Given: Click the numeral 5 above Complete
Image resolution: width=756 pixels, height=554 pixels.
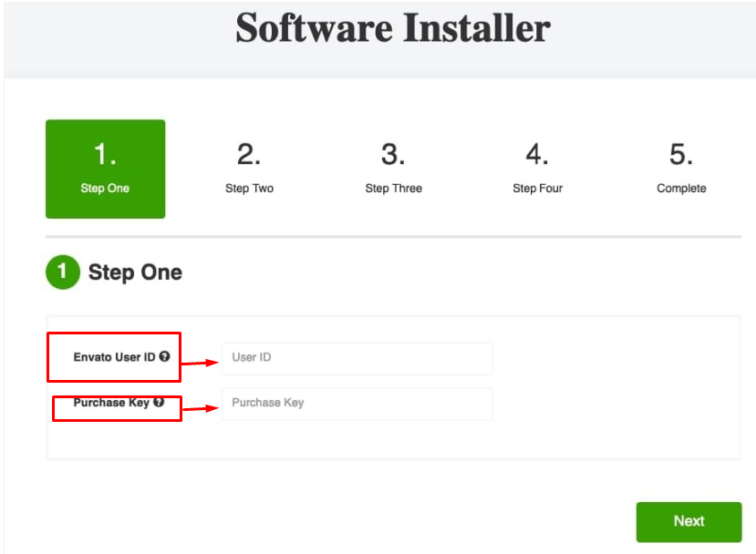Looking at the screenshot, I should [x=681, y=155].
